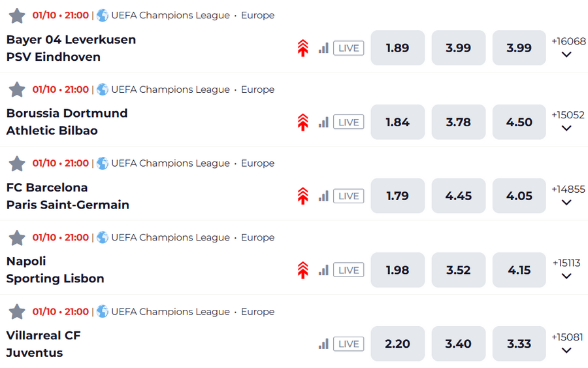Open statistics bars icon for Napoli match
Viewport: 588px width, 368px height.
[323, 270]
